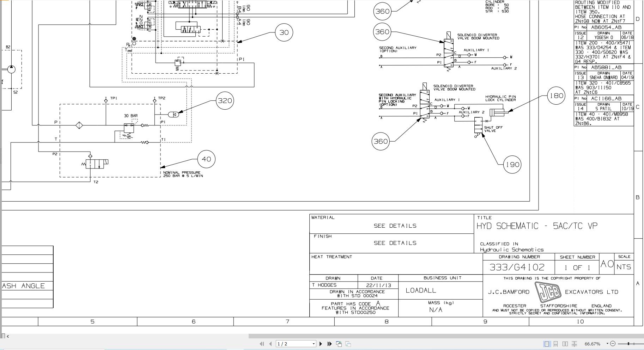Click the YOGESH O drawn cell
The image size is (644, 350).
[603, 37]
